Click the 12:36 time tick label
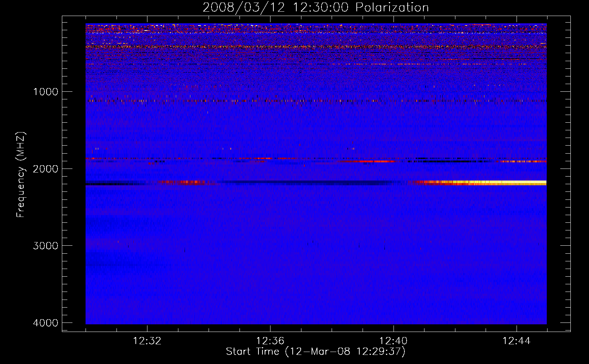This screenshot has width=589, height=364. coord(270,341)
